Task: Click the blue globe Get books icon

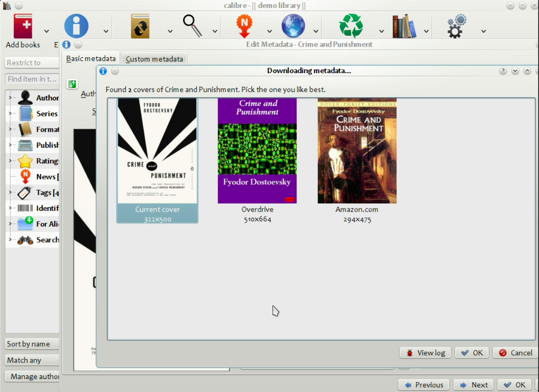Action: tap(293, 26)
